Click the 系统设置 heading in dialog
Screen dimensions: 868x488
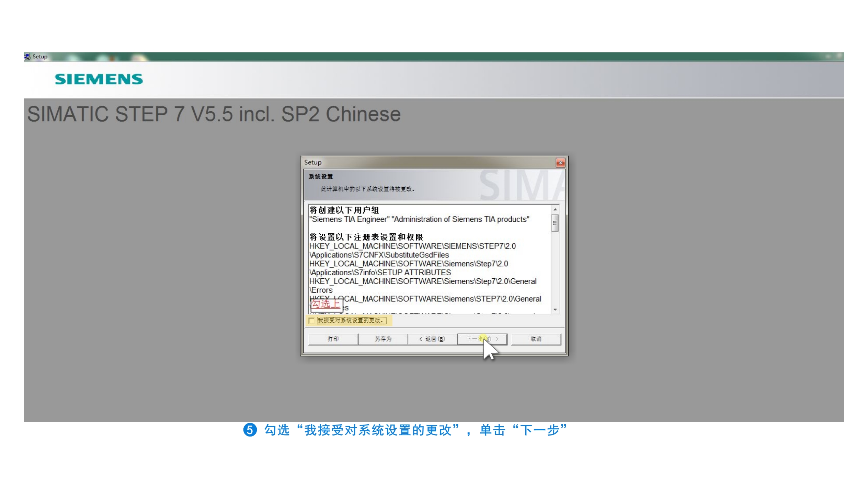click(x=321, y=177)
